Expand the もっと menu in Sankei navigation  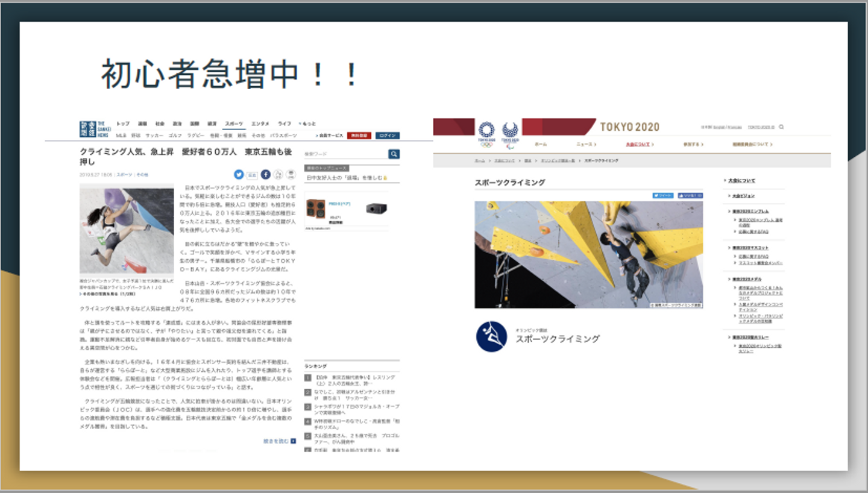click(307, 124)
